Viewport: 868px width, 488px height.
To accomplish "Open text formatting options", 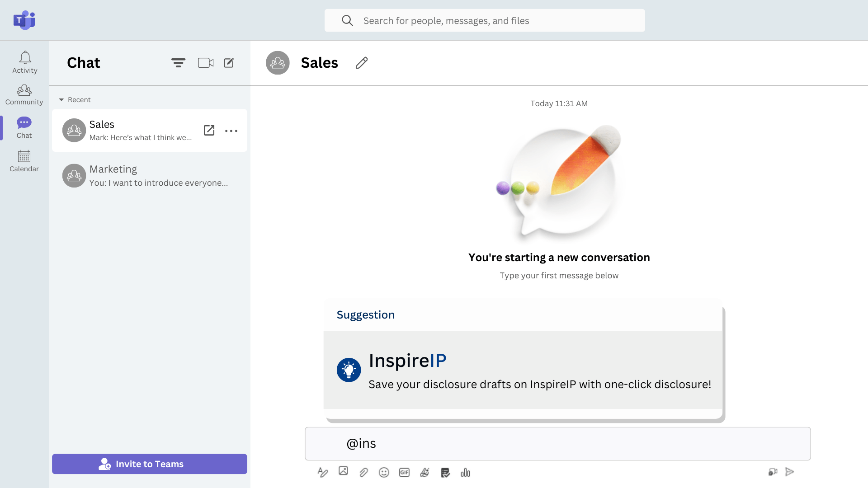I will click(323, 472).
